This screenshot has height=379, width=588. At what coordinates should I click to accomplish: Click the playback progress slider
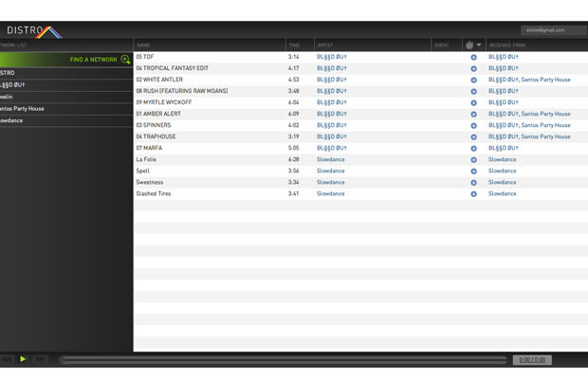tap(284, 360)
